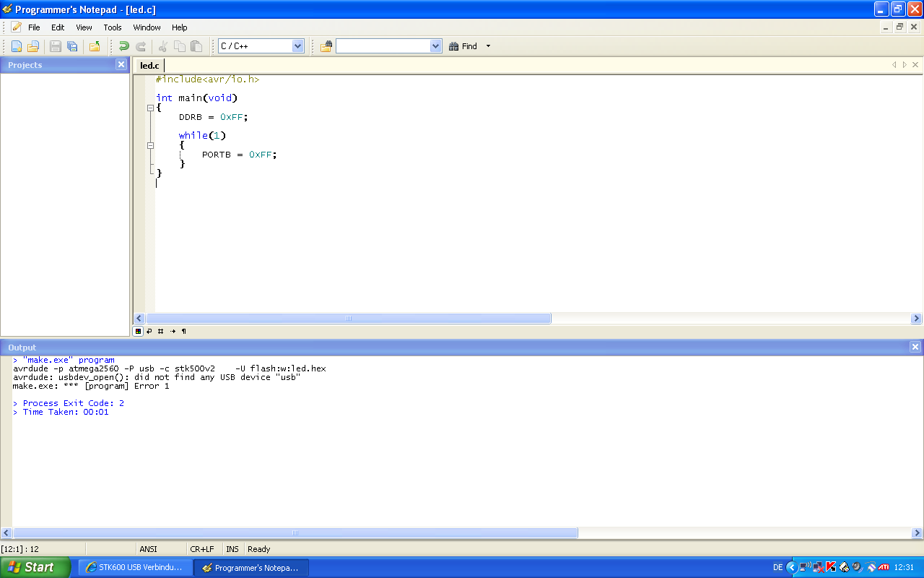Screen dimensions: 924x578
Task: Click the INS insert mode indicator
Action: pyautogui.click(x=232, y=549)
